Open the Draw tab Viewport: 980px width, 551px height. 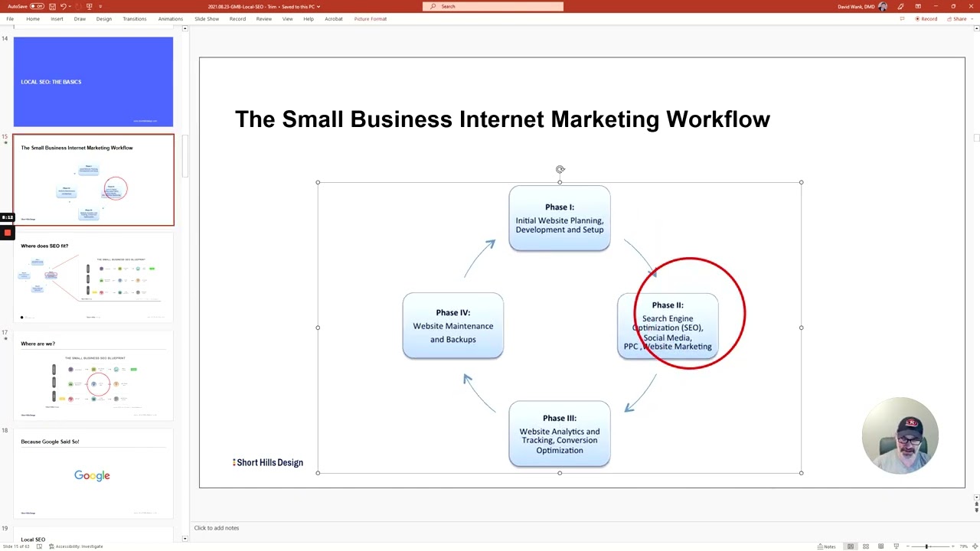click(x=80, y=18)
